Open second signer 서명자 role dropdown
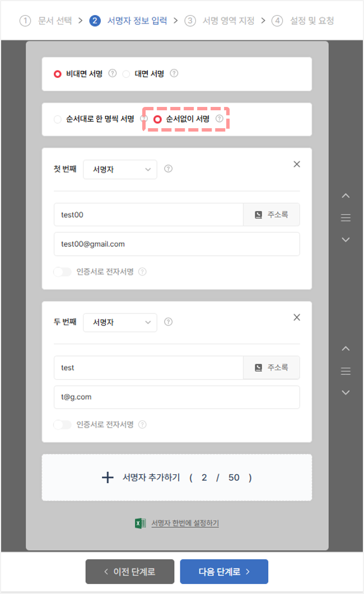Image resolution: width=364 pixels, height=594 pixels. click(x=120, y=322)
